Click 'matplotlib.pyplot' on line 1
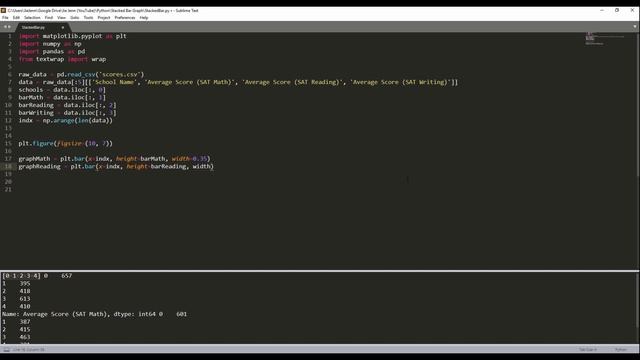Screen dimensions: 640x360 point(72,36)
